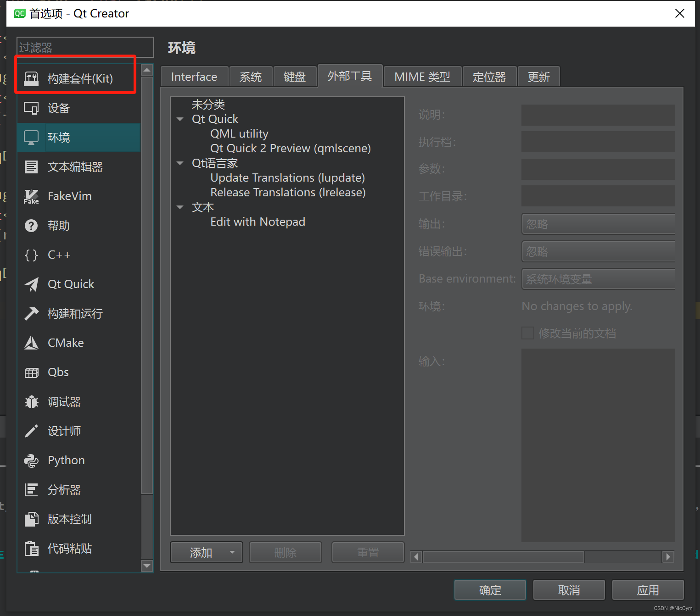Switch to the MIME 类型 tab

(422, 77)
